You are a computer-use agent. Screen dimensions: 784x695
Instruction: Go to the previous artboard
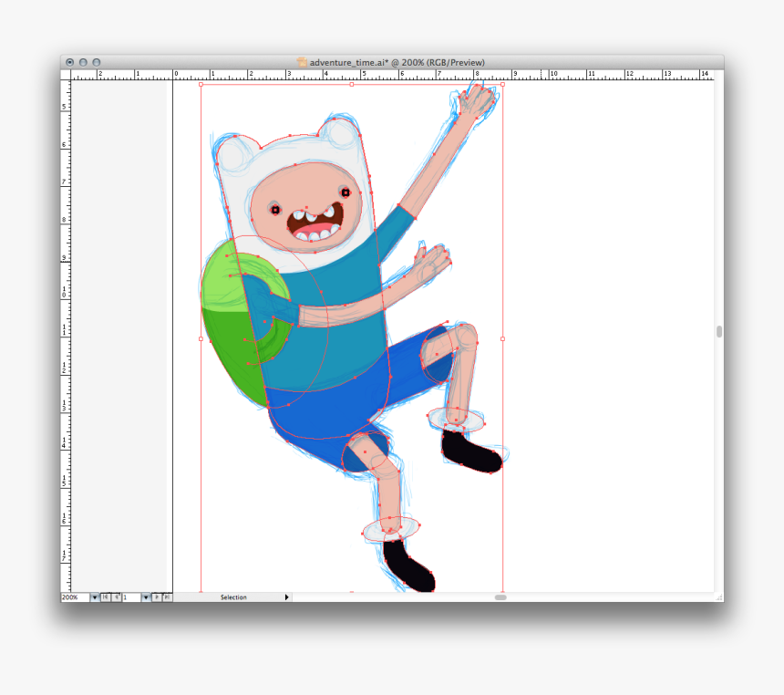click(117, 597)
